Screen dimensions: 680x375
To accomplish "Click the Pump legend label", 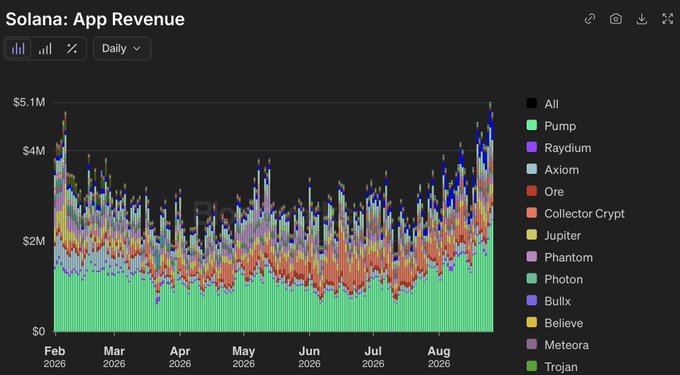I will point(560,126).
